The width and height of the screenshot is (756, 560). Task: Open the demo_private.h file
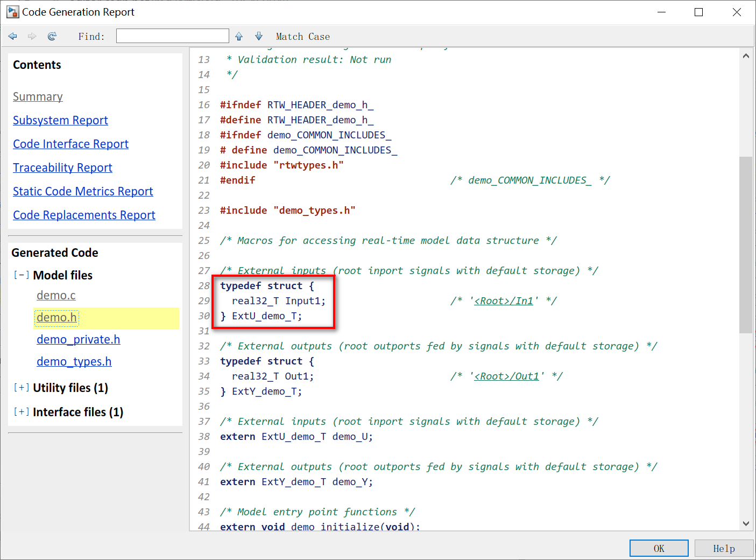click(78, 340)
